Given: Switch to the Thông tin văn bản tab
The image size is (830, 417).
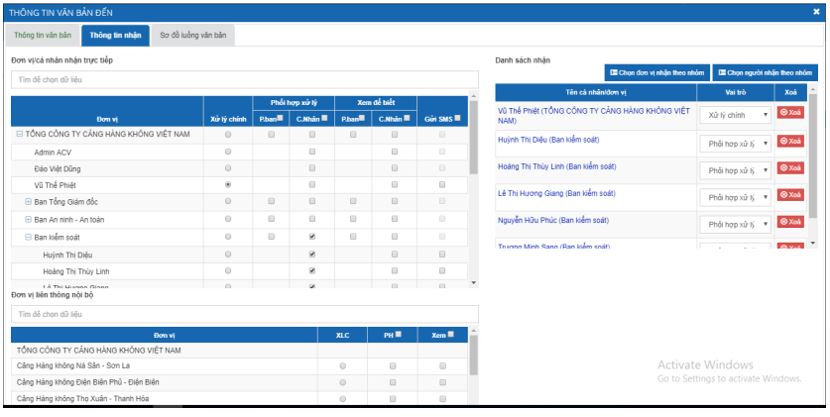Looking at the screenshot, I should (x=42, y=35).
